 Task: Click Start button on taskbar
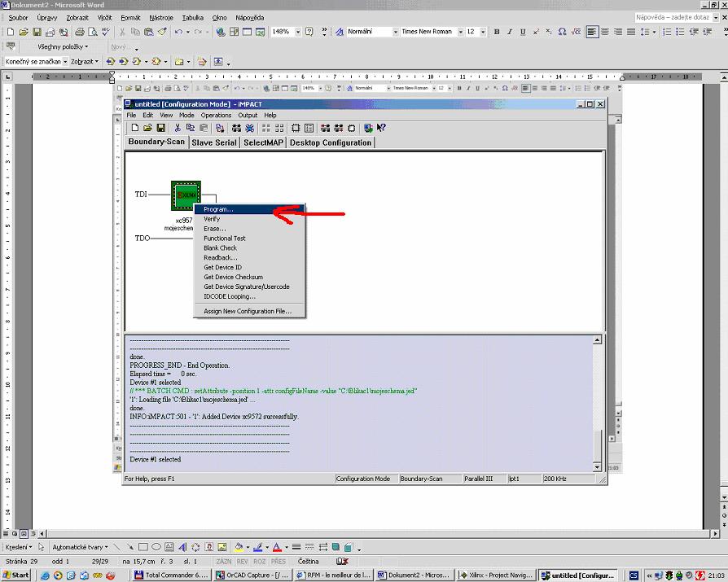[17, 575]
